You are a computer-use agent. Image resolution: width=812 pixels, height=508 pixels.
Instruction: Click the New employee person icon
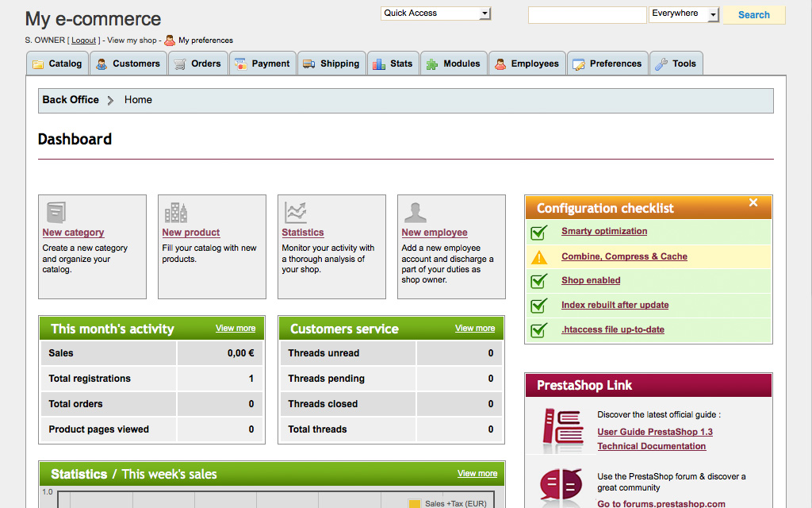415,213
